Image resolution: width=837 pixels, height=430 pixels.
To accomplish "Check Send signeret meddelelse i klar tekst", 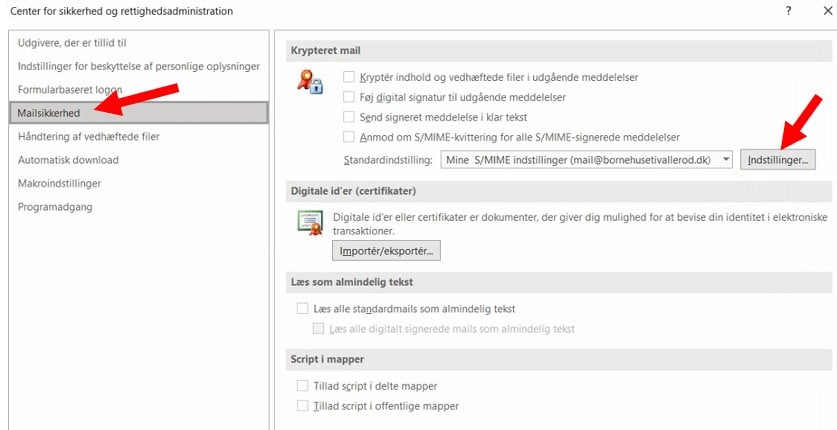I will click(x=349, y=117).
